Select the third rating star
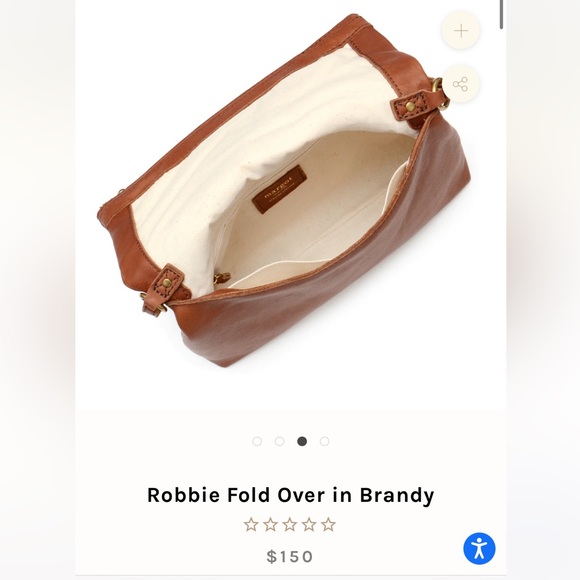Image resolution: width=580 pixels, height=580 pixels. [x=290, y=525]
